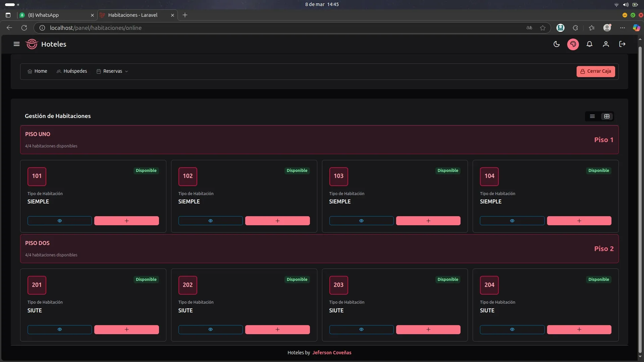Viewport: 644px width, 362px height.
Task: Open the notifications bell
Action: 589,44
